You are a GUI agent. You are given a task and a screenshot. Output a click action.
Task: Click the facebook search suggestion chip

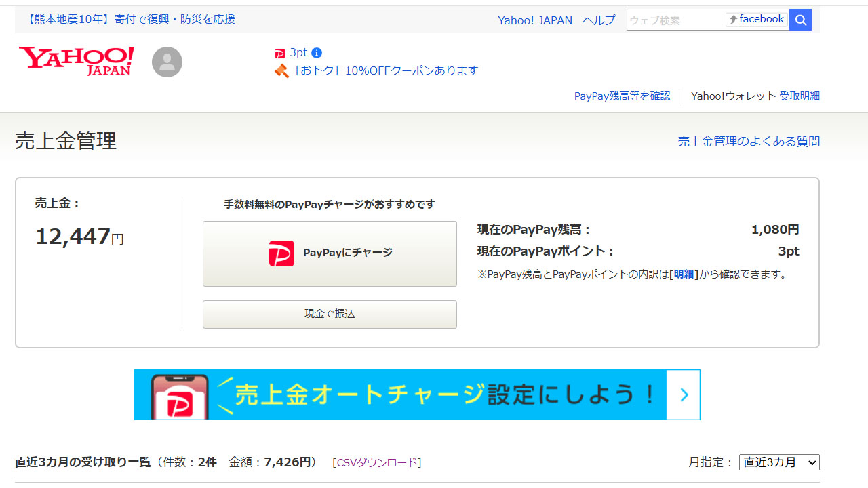757,20
